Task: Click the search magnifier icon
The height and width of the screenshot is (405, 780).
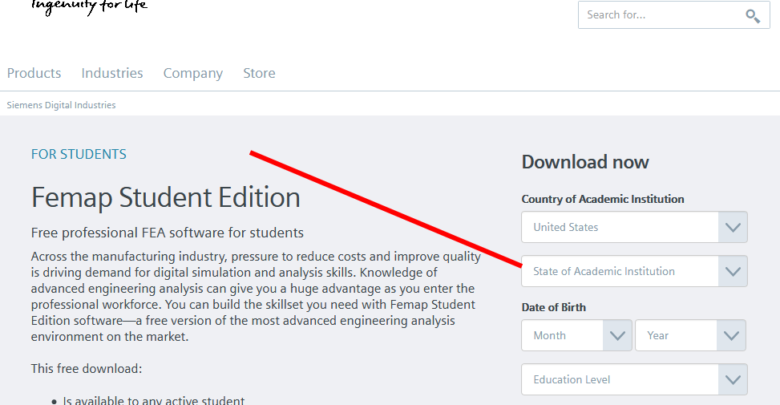Action: 753,16
